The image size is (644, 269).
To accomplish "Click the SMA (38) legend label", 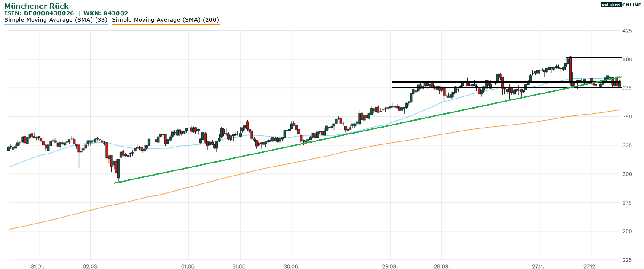I will coord(56,19).
